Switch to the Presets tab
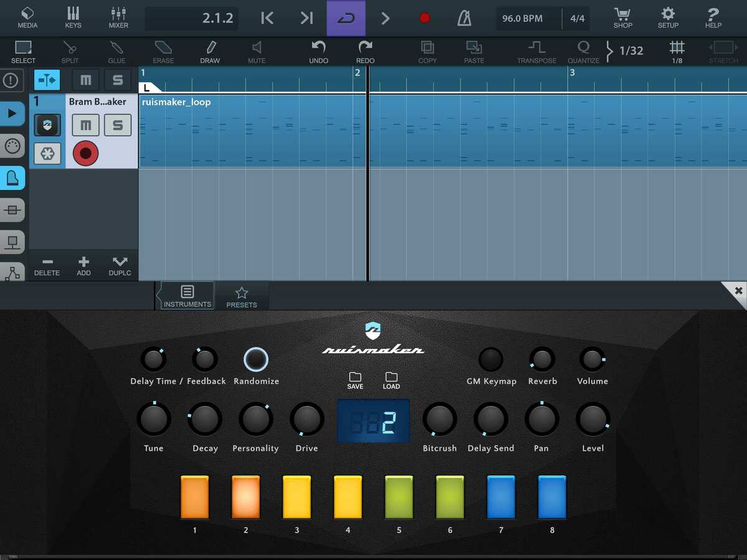This screenshot has height=560, width=747. 242,296
